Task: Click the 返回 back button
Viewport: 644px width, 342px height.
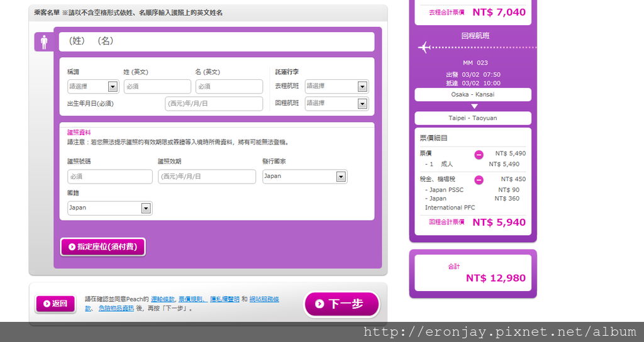Action: tap(55, 304)
